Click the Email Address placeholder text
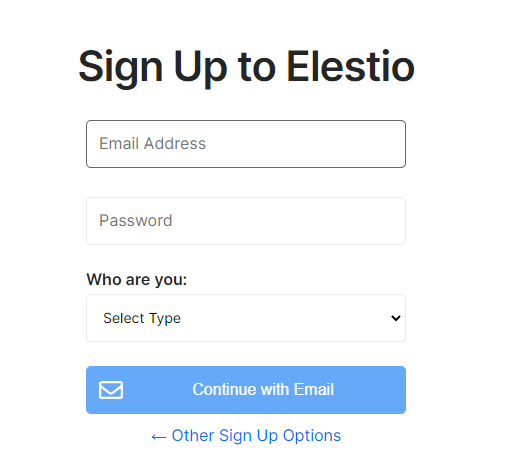 152,144
